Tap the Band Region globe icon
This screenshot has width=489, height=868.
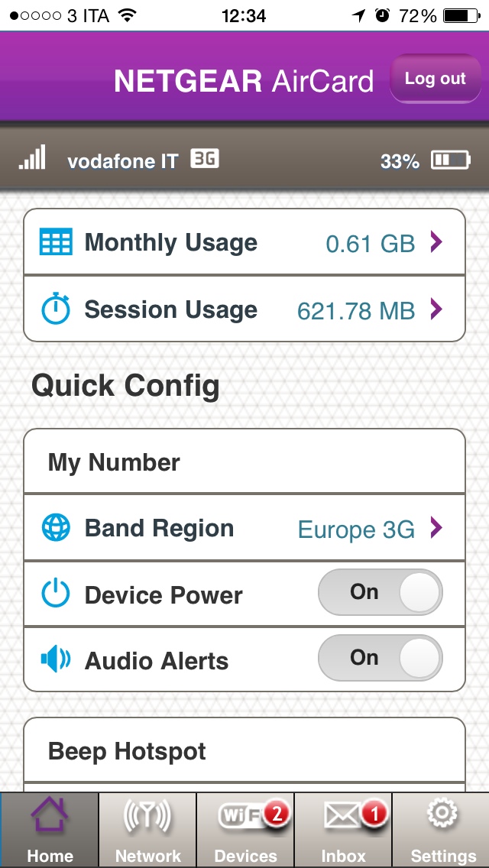pyautogui.click(x=56, y=528)
